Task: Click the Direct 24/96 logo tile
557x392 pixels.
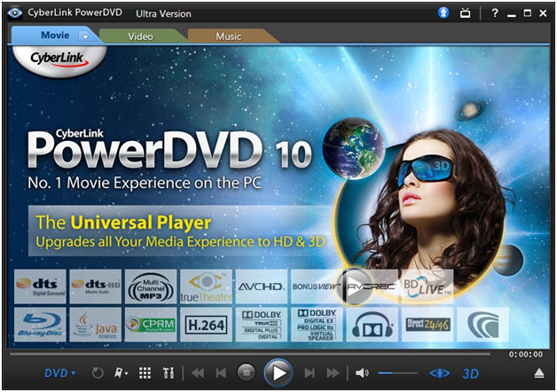Action: [428, 325]
